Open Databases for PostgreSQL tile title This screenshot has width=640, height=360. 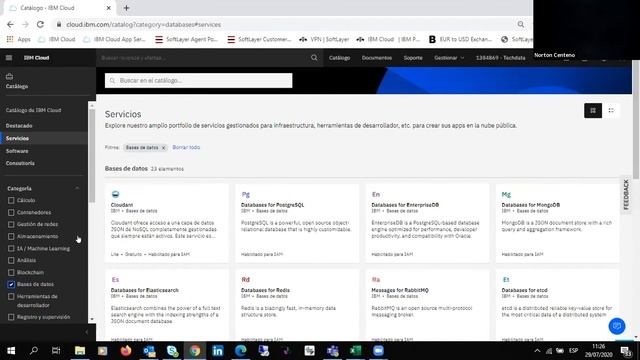tap(273, 205)
